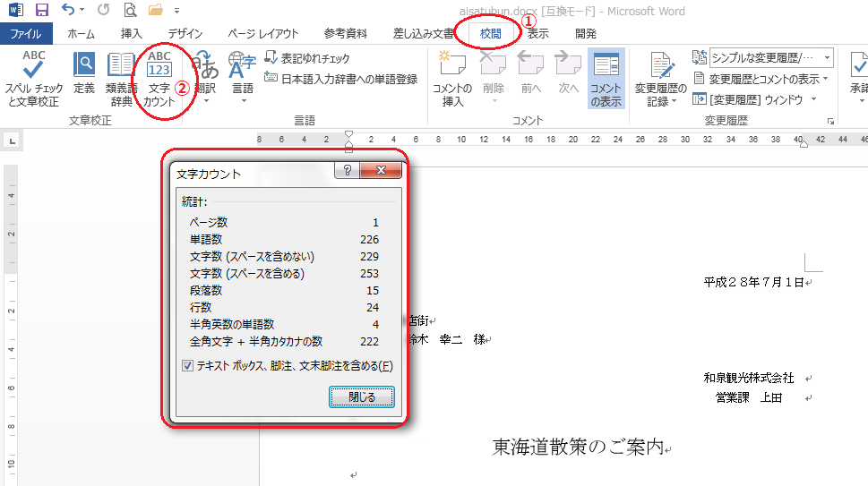Open the 翻訳 dropdown
This screenshot has width=868, height=486.
pyautogui.click(x=205, y=77)
